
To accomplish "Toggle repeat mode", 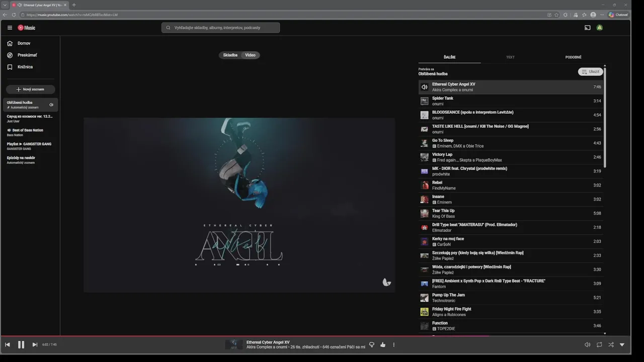I will click(x=599, y=344).
